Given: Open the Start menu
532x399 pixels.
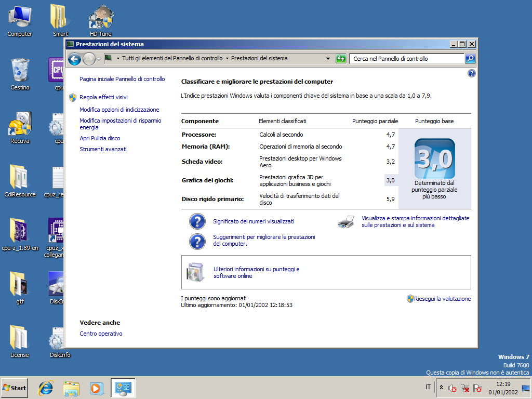Looking at the screenshot, I should [x=15, y=388].
